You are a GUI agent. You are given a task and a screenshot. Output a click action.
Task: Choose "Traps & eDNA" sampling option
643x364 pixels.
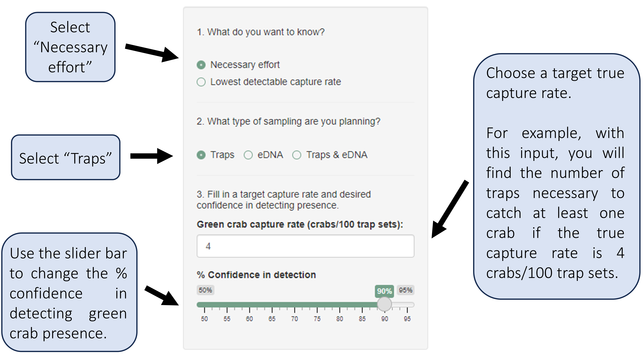coord(297,155)
